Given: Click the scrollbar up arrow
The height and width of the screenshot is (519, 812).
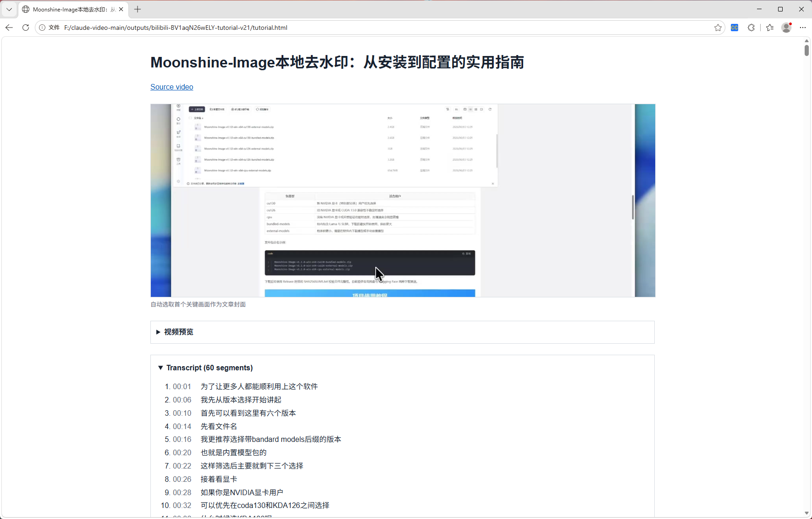Looking at the screenshot, I should click(x=807, y=41).
